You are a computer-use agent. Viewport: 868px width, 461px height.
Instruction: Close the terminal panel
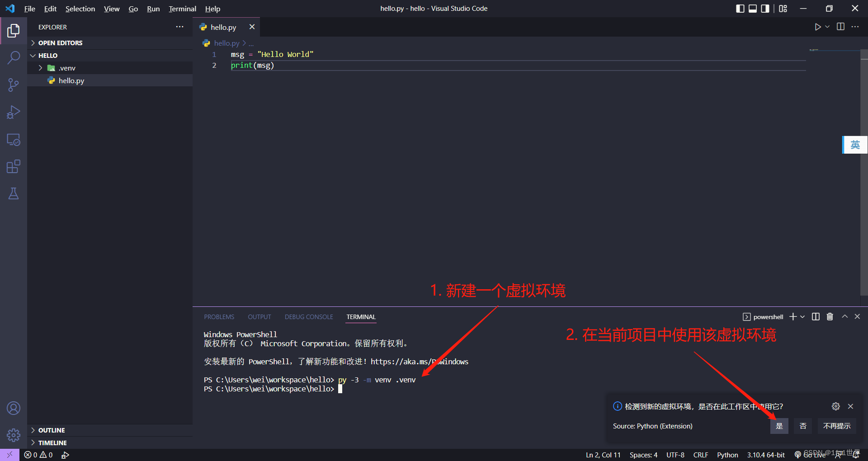click(857, 317)
